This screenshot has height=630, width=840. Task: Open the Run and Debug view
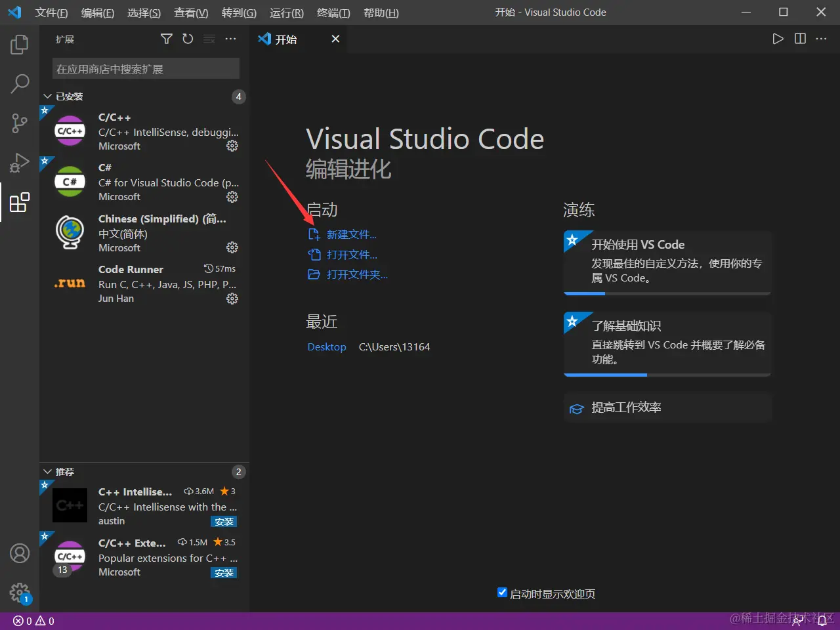[20, 162]
